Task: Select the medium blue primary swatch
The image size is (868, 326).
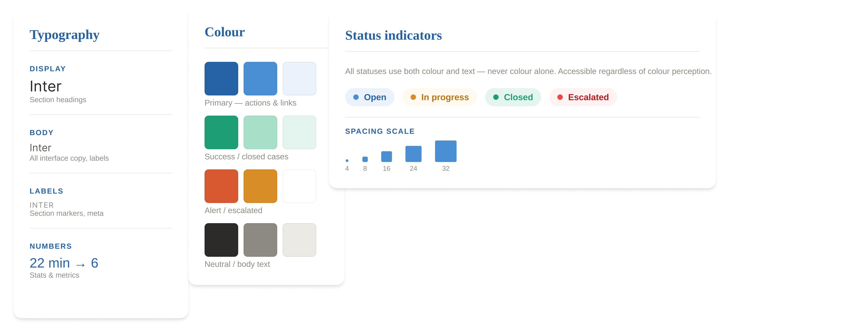Action: point(260,78)
